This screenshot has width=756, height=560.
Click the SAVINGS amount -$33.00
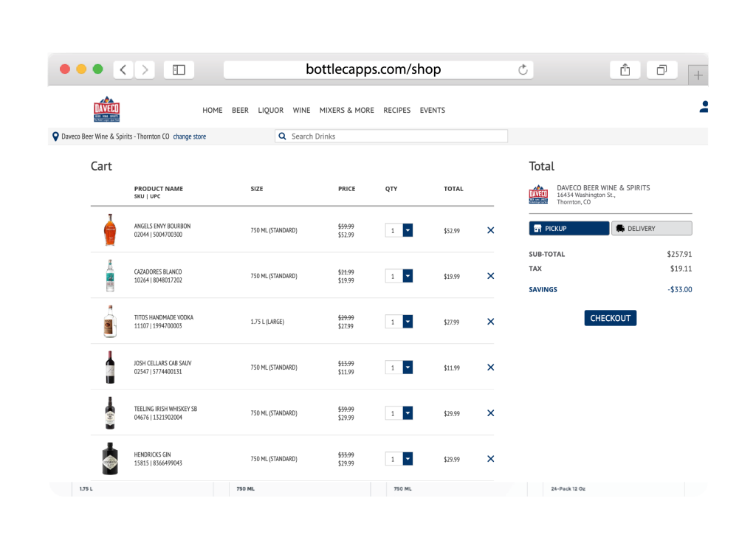coord(680,290)
